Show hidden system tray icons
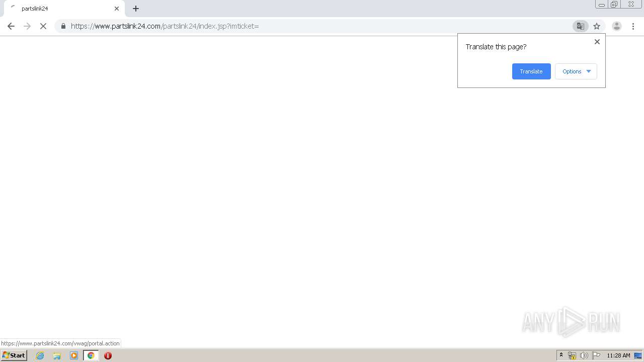 pos(561,355)
